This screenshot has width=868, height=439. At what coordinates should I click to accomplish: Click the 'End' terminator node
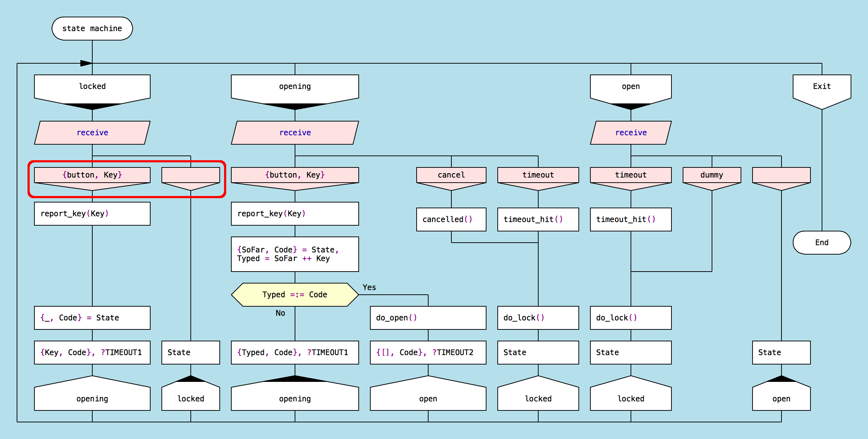coord(821,243)
